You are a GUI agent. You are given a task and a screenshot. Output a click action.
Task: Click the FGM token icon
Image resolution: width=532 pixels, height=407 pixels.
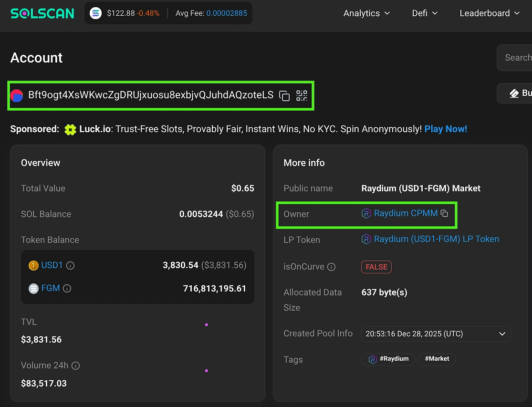33,288
